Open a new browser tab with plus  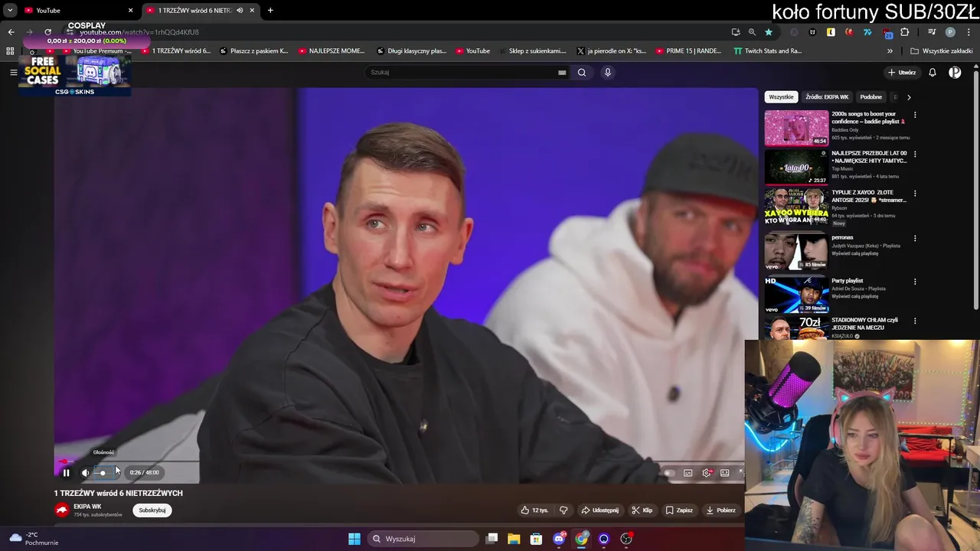(x=270, y=11)
